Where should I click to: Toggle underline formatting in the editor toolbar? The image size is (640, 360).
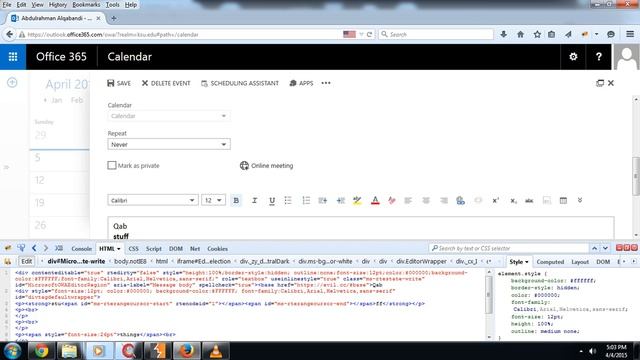tap(272, 200)
